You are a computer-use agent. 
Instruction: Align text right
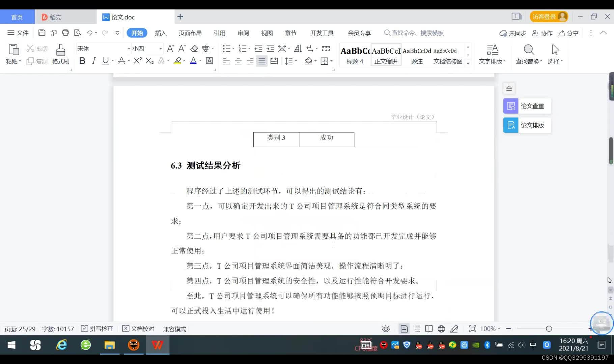(250, 61)
